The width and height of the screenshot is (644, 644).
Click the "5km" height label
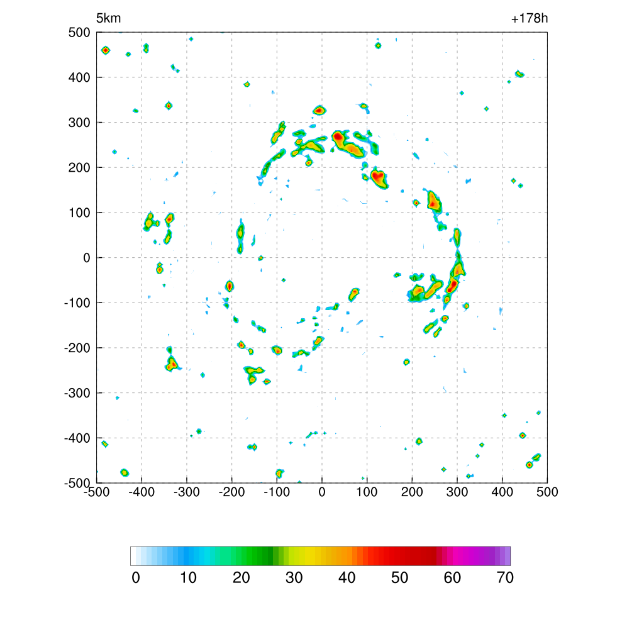pos(108,18)
